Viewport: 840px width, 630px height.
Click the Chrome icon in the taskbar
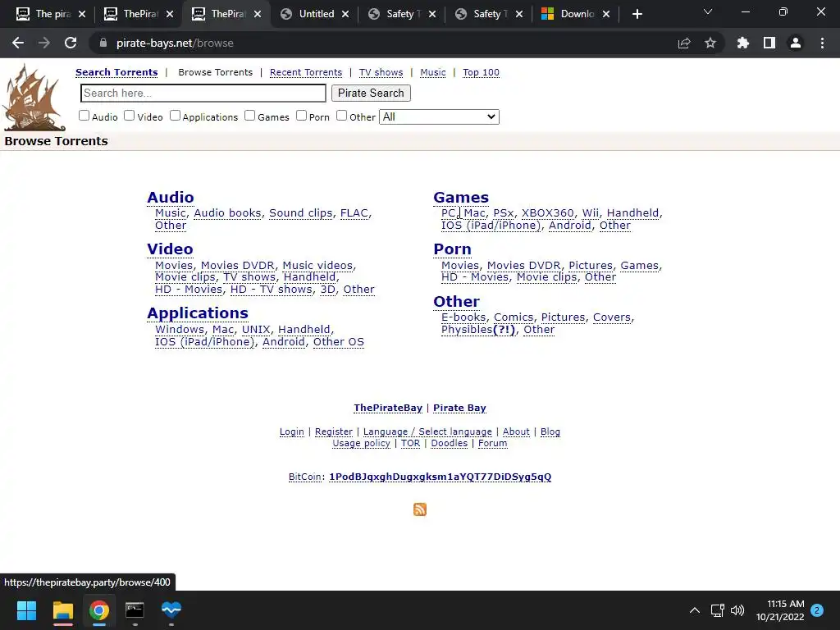(x=99, y=610)
